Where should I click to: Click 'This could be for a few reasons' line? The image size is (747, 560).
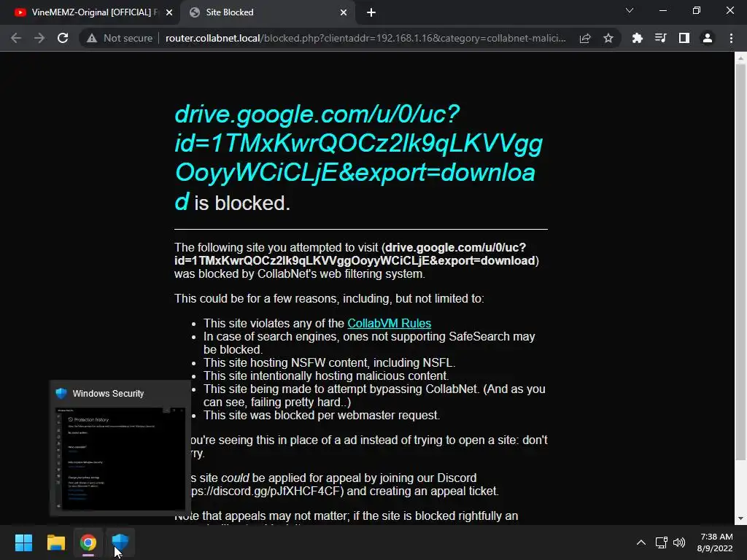tap(329, 298)
